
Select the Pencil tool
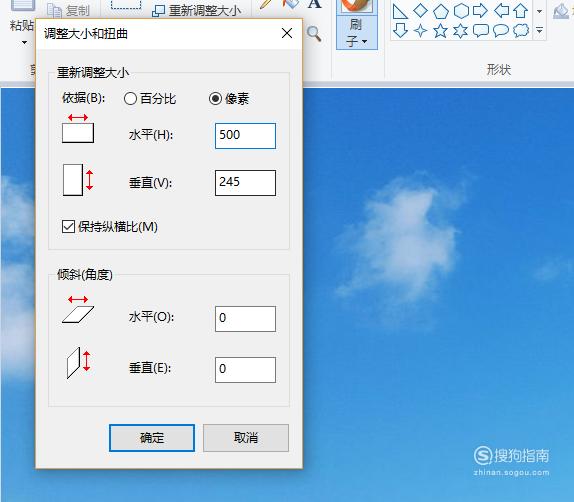(x=266, y=4)
